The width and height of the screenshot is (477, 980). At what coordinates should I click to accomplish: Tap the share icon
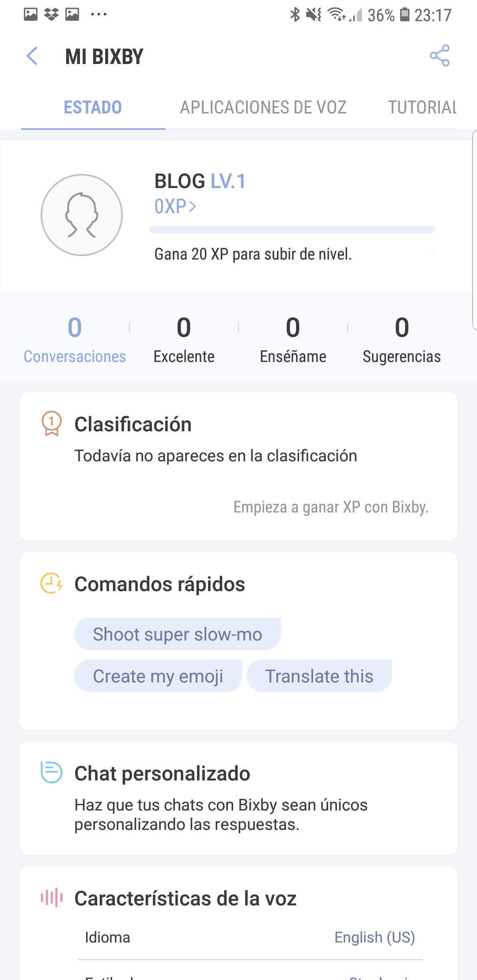pyautogui.click(x=439, y=56)
